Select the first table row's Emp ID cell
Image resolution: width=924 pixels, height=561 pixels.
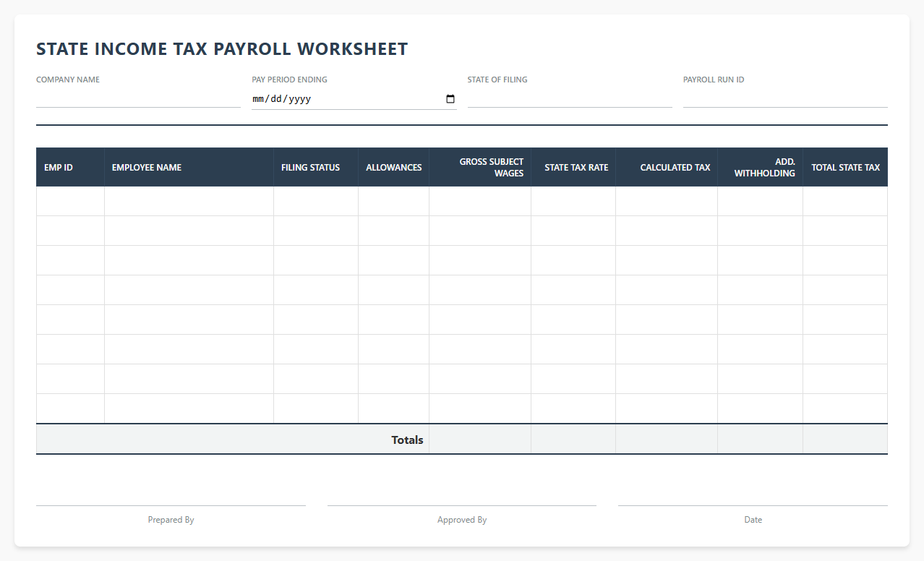[70, 201]
